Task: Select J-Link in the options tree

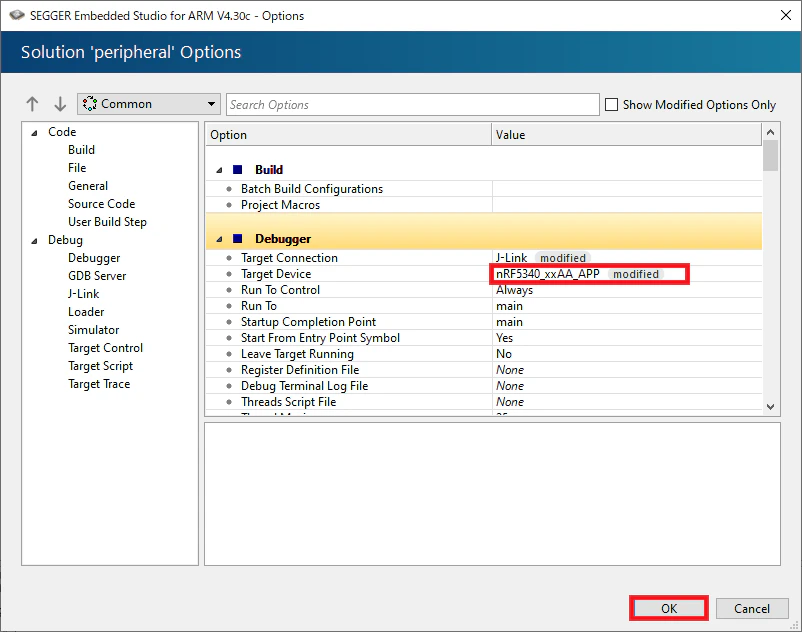Action: tap(83, 294)
